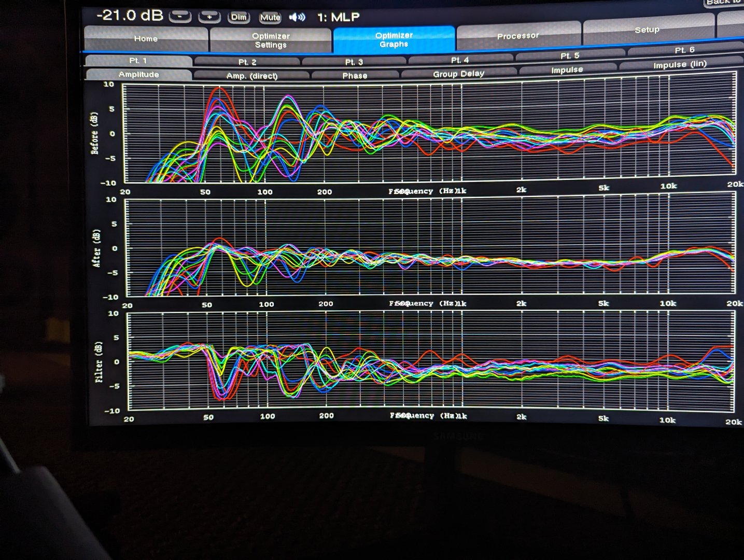The width and height of the screenshot is (744, 560).
Task: Click the -21.0 dB volume readout
Action: coord(130,16)
